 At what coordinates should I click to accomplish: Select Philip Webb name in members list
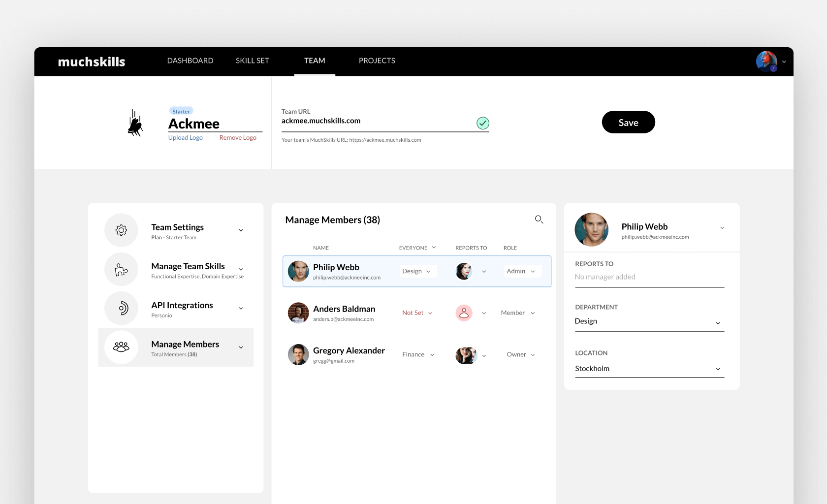pyautogui.click(x=336, y=267)
